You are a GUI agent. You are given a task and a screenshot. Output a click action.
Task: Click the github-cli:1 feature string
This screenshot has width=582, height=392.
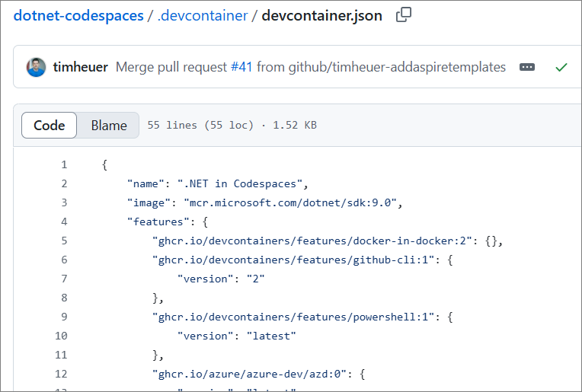tap(293, 260)
